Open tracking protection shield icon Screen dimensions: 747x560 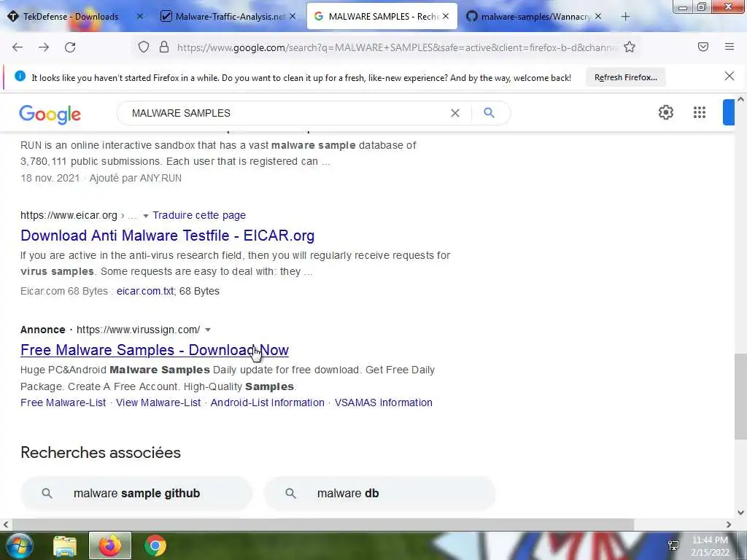pyautogui.click(x=144, y=47)
